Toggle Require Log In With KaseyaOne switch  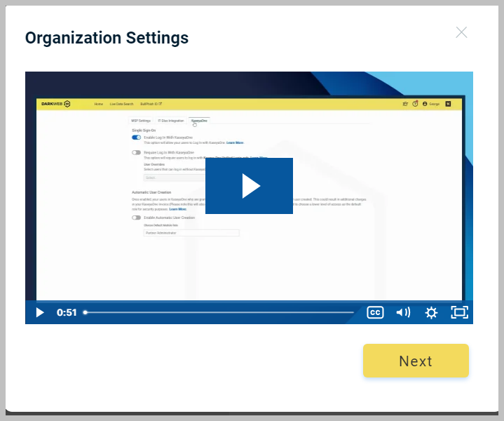click(136, 152)
